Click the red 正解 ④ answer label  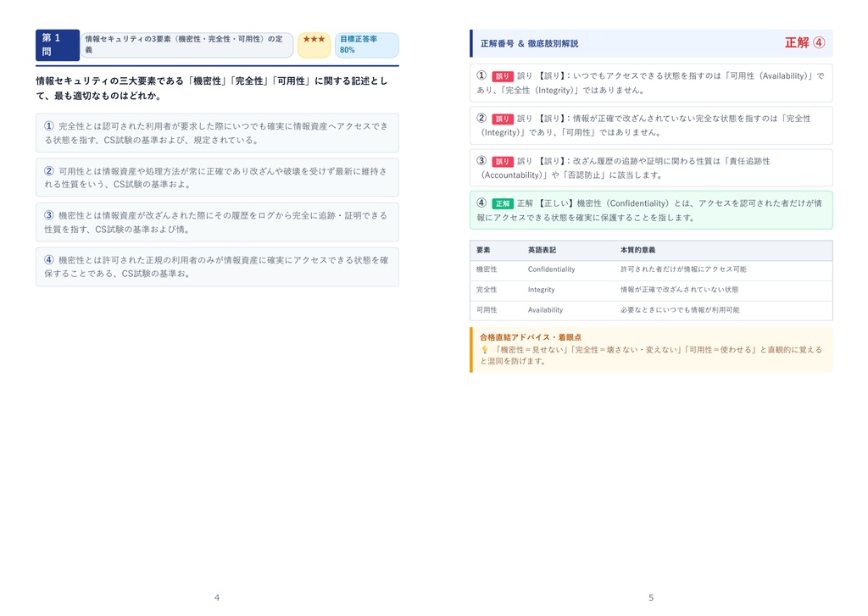tap(805, 42)
